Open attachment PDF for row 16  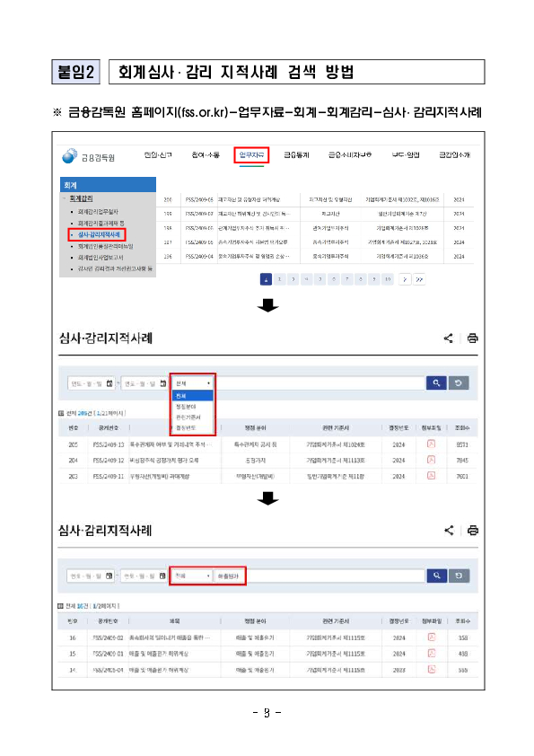pos(432,637)
